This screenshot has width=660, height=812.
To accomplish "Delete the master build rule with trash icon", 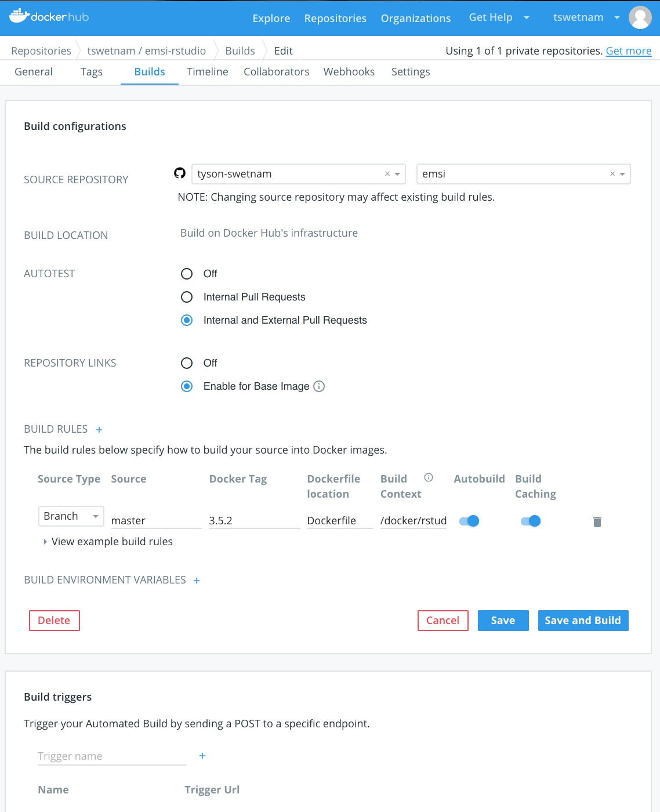I will (597, 521).
